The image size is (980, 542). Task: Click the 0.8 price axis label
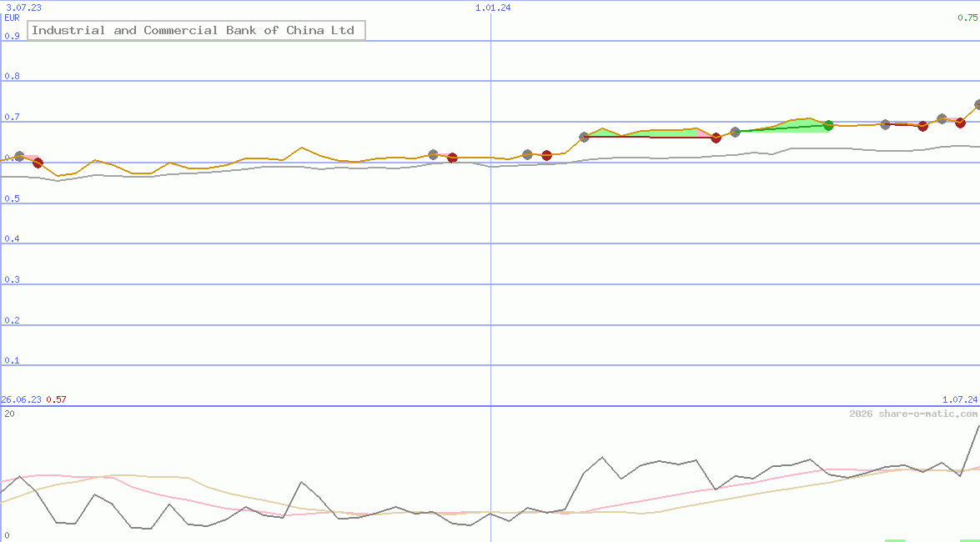12,76
